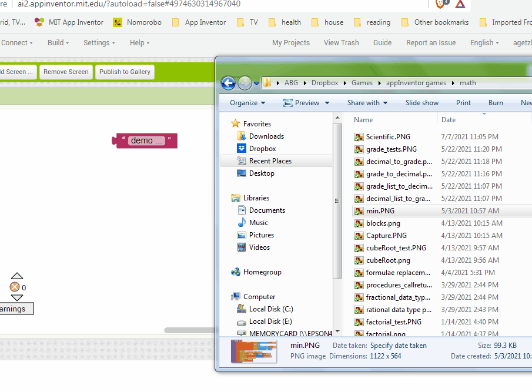
Task: Select the formulae replacem file icon
Action: [359, 273]
